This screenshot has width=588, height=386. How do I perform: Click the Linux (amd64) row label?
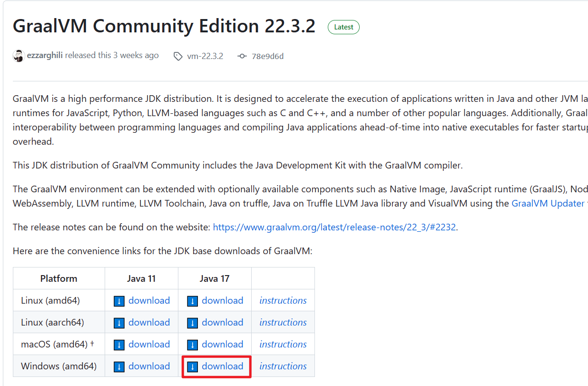(50, 300)
